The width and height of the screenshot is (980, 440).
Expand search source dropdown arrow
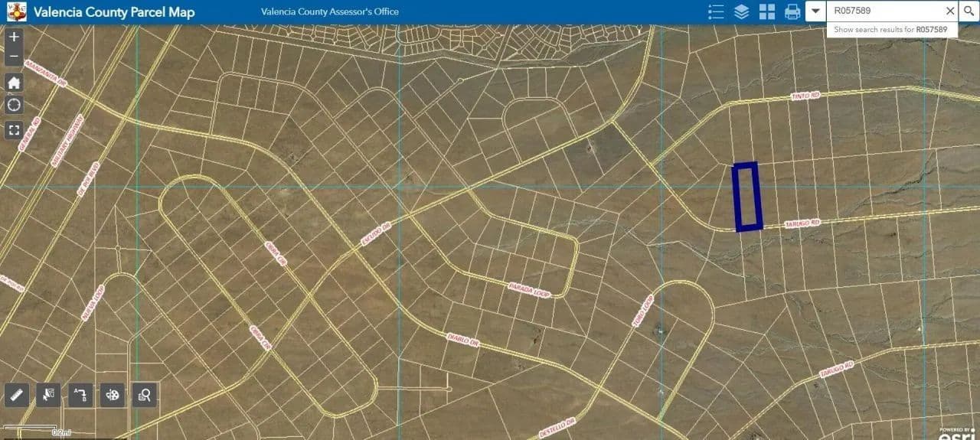coord(815,11)
